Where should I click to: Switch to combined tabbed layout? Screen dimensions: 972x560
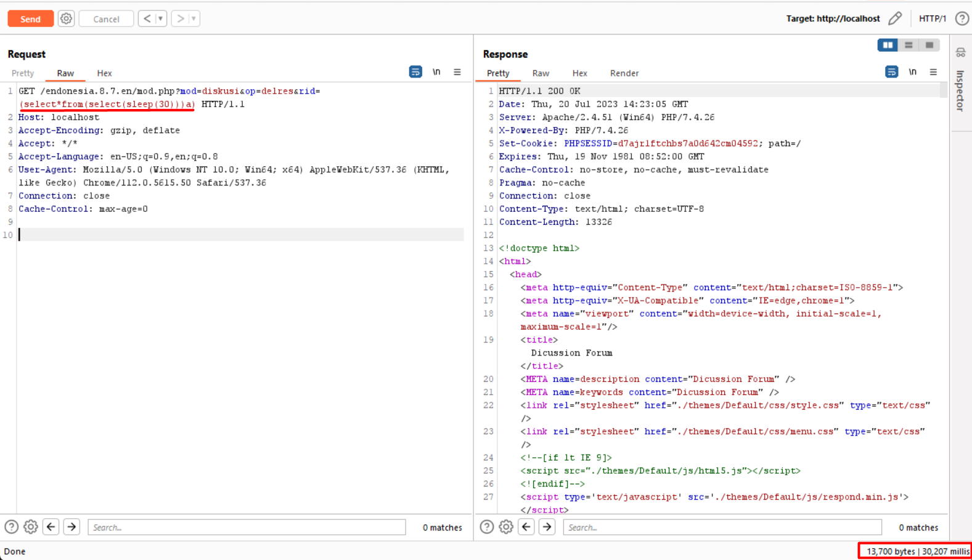[929, 45]
